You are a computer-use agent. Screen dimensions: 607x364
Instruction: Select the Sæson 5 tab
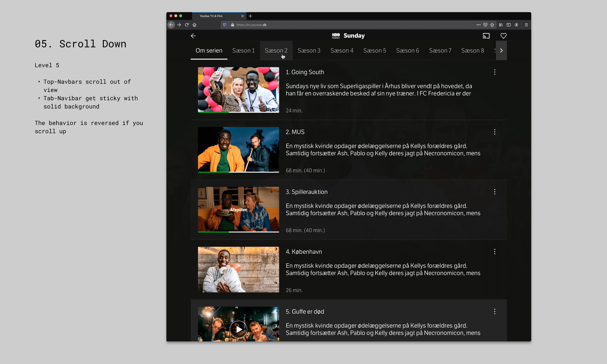375,50
